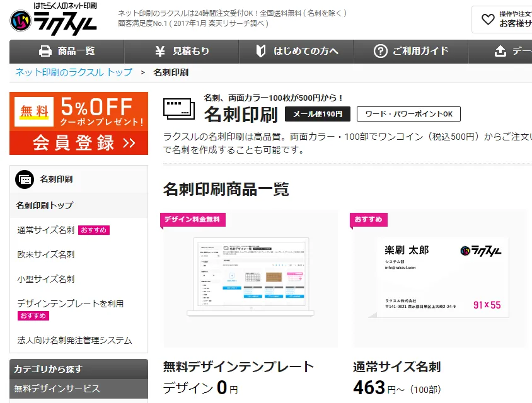The height and width of the screenshot is (403, 532).
Task: Click the 会員登録 button
Action: click(x=79, y=143)
